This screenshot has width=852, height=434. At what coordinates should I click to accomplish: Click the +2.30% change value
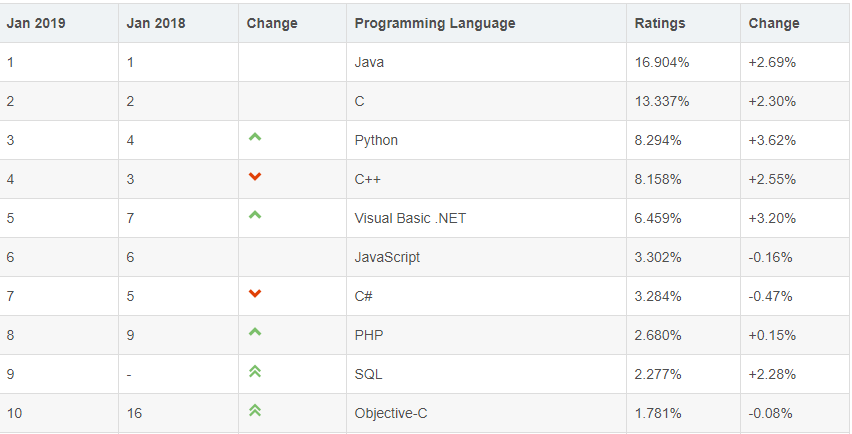pos(772,102)
